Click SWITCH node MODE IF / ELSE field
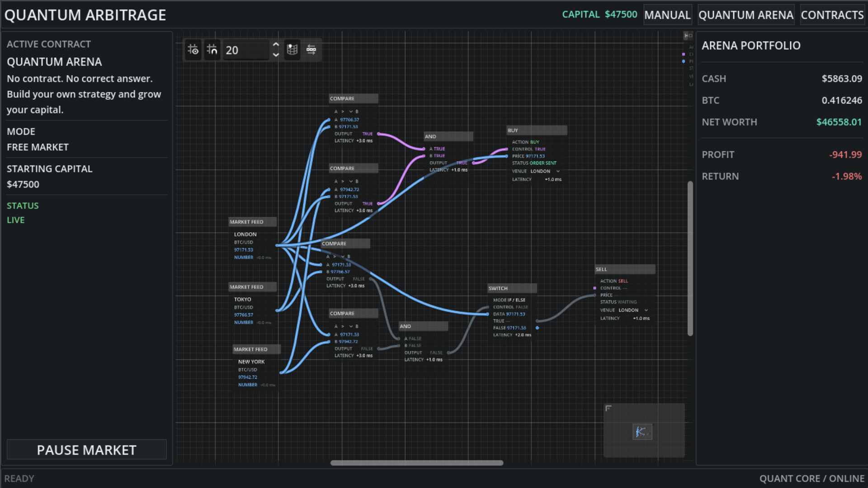 tap(509, 300)
